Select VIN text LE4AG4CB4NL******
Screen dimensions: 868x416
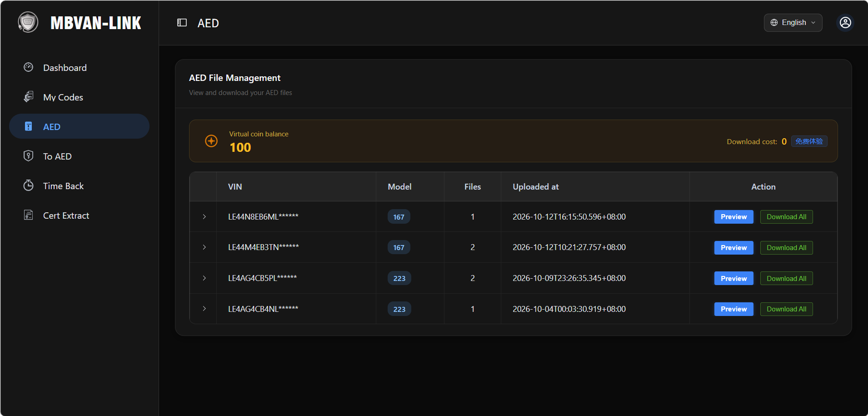[x=263, y=309]
